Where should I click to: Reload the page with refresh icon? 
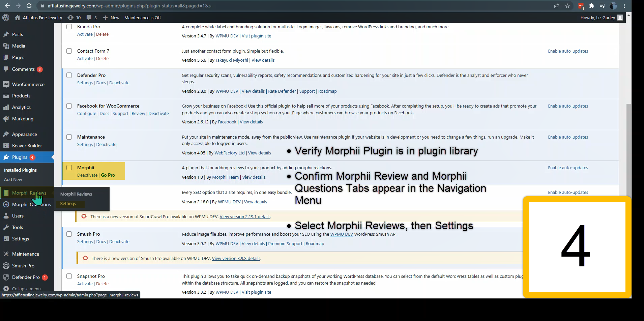[29, 6]
